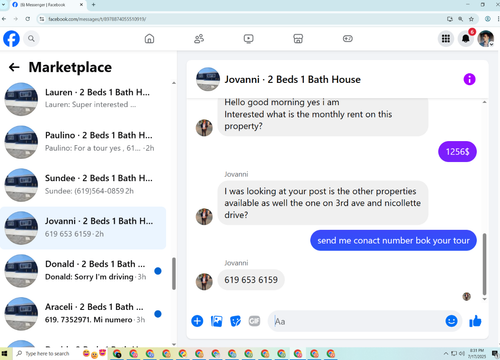
Task: Click the seen-by avatar indicator below the messages
Action: [466, 296]
